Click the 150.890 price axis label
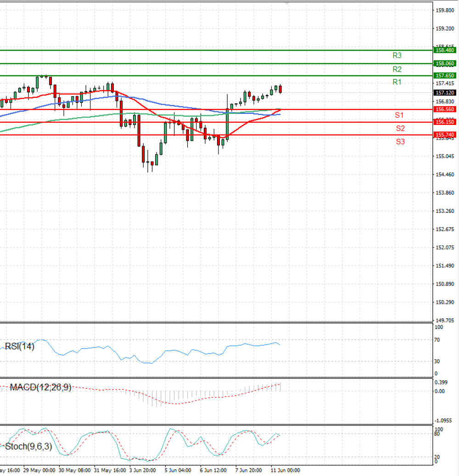459x476 pixels. (445, 284)
